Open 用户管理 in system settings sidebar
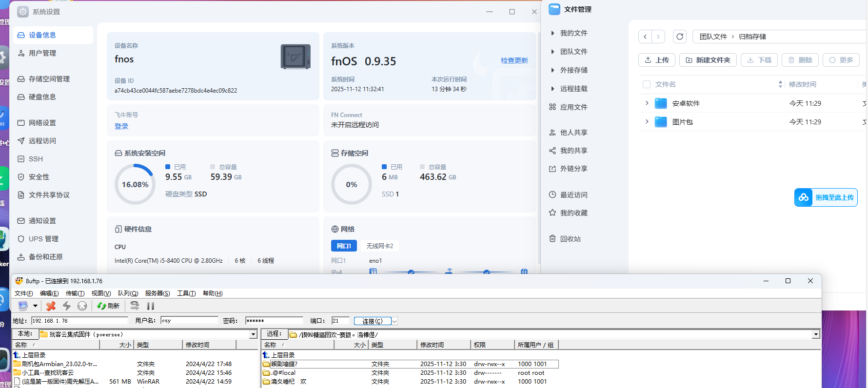 click(53, 53)
